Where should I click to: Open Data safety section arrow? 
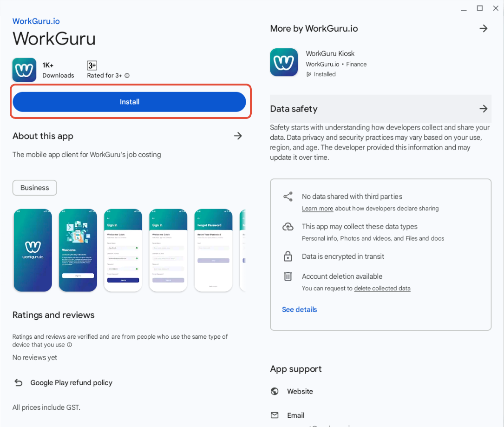(484, 109)
